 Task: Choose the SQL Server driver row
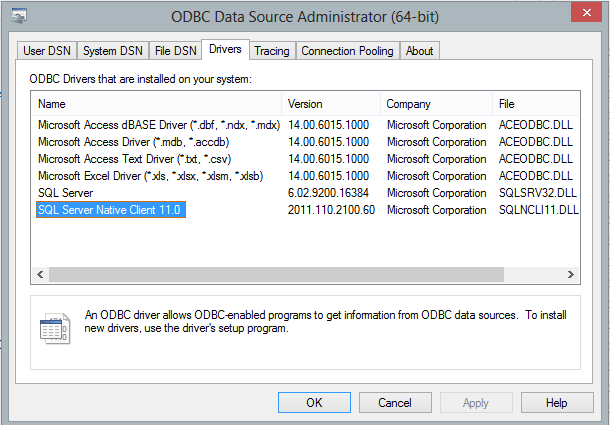point(66,193)
